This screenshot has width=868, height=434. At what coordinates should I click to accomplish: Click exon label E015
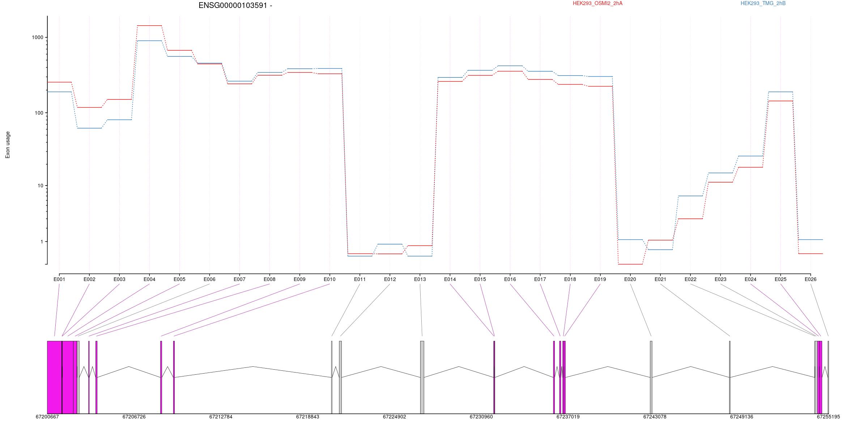pos(480,279)
